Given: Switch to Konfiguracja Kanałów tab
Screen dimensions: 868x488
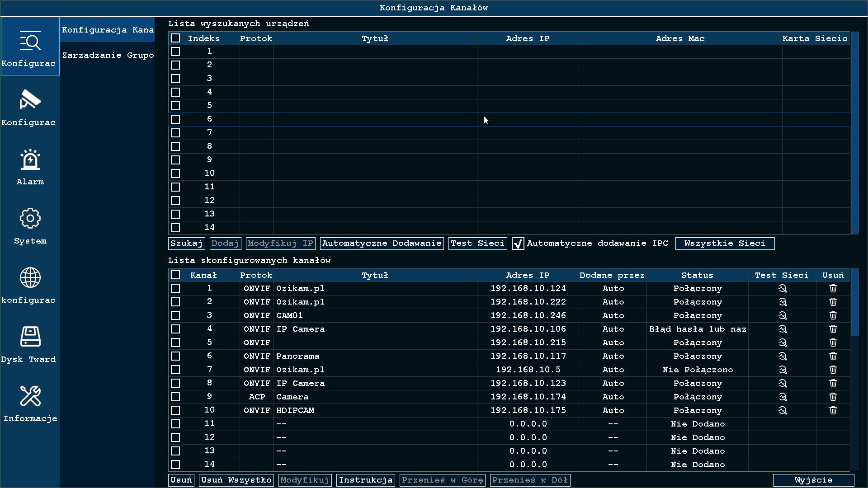Looking at the screenshot, I should coord(108,30).
